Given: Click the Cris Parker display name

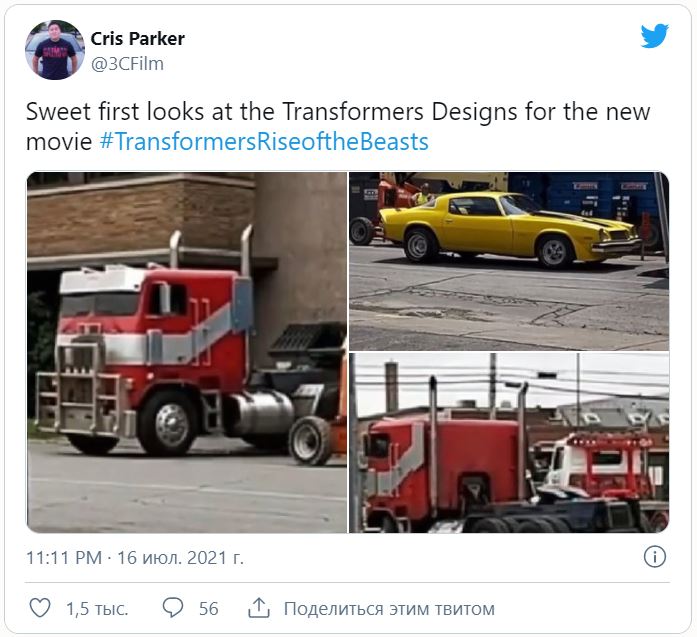Looking at the screenshot, I should click(x=137, y=39).
